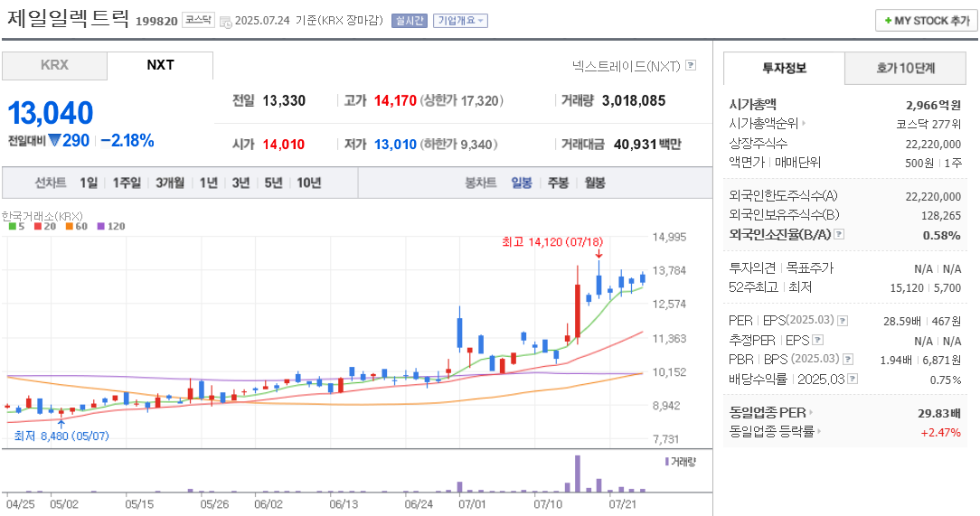Expand the 동일업종 PER arrow link
The width and height of the screenshot is (980, 516).
click(811, 413)
